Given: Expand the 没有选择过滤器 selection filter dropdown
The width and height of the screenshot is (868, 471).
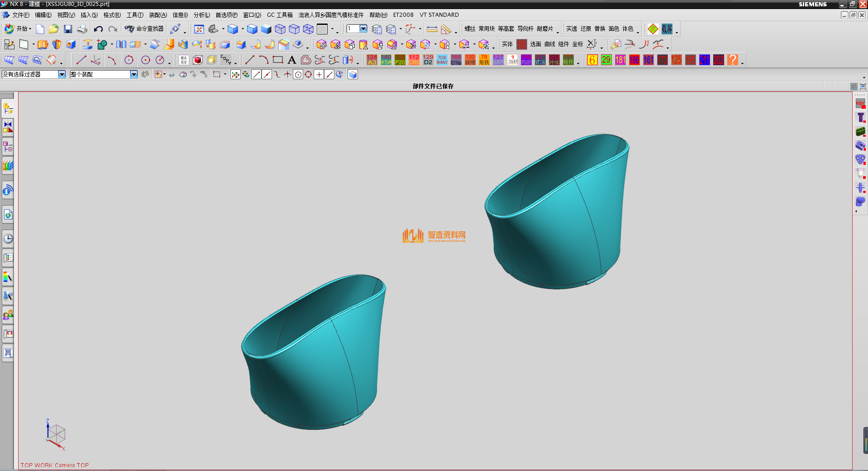Looking at the screenshot, I should click(x=62, y=75).
